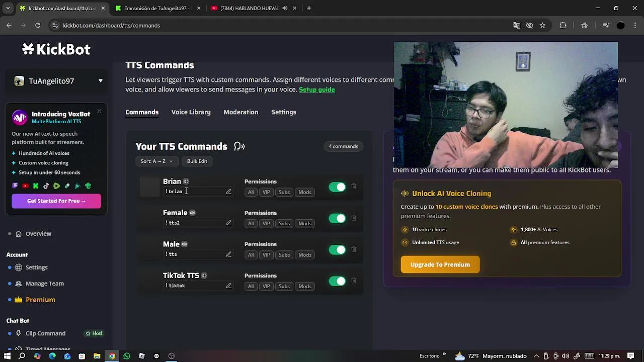Open translate page icon in address bar
The image size is (644, 362).
click(517, 25)
